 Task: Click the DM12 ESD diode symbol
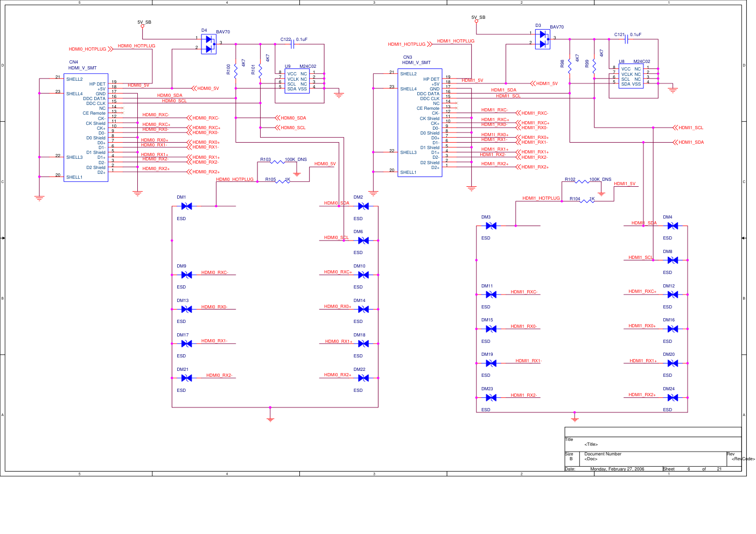tap(673, 295)
